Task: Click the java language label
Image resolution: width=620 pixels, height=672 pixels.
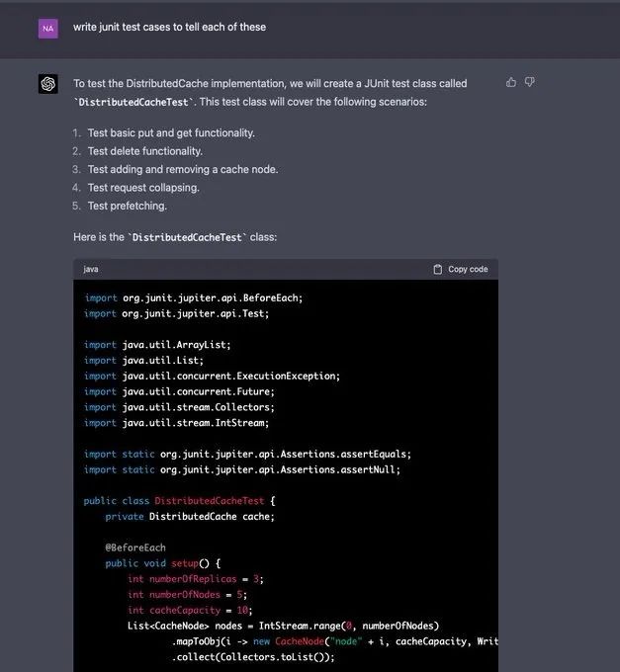Action: 91,269
